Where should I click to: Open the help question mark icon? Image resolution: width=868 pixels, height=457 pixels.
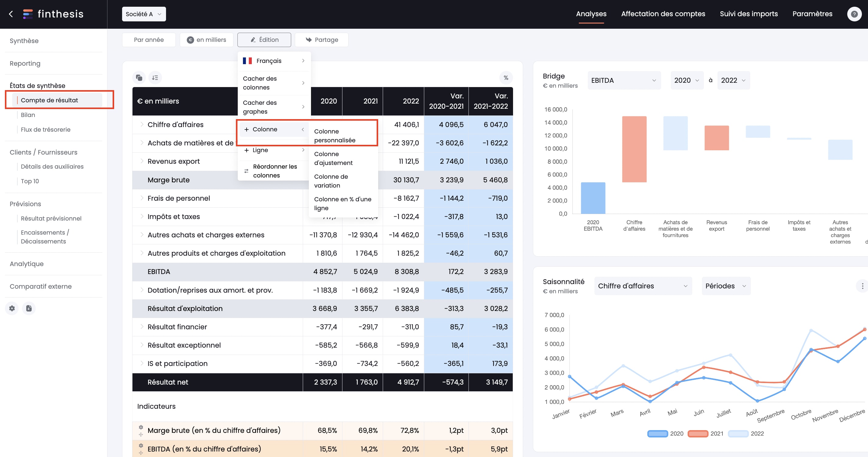(854, 14)
